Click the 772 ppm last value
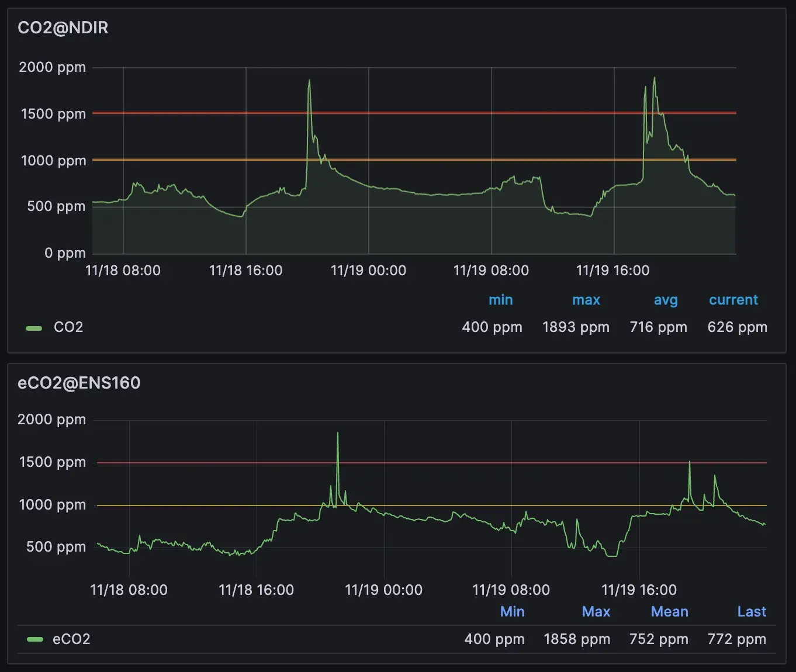This screenshot has height=672, width=796. [x=736, y=639]
